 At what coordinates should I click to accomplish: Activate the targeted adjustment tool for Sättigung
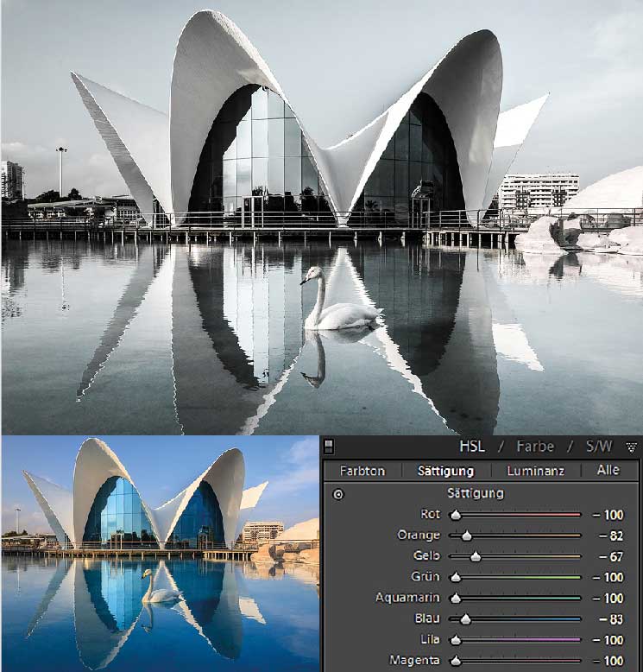coord(338,495)
